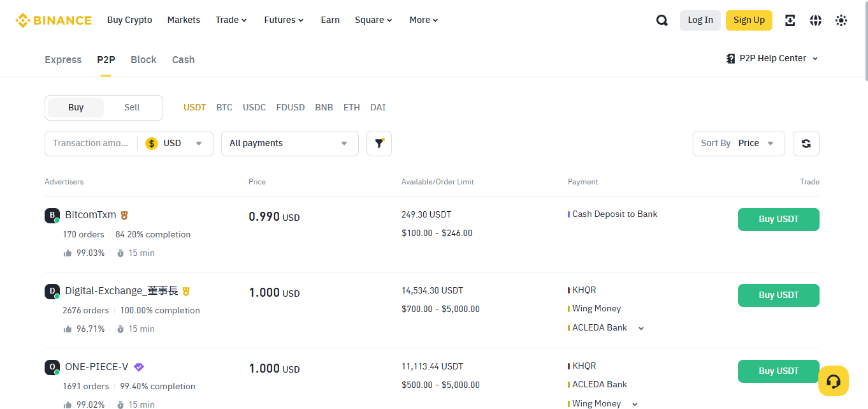Viewport: 868px width, 409px height.
Task: Click Digital-Exchange's avatar icon
Action: (52, 292)
